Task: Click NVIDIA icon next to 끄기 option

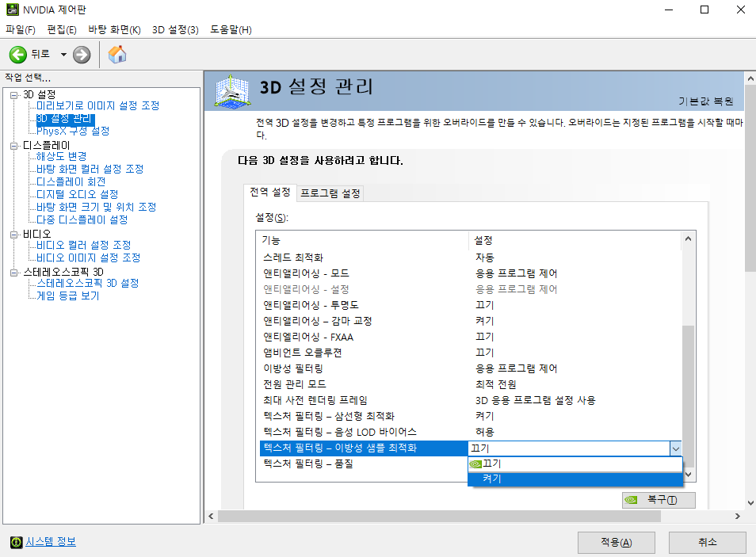Action: tap(475, 464)
